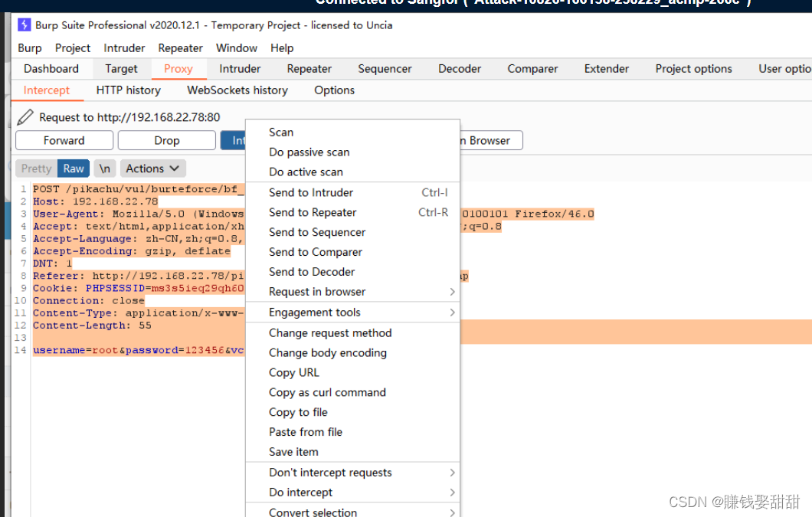Open the Project menu

coord(73,48)
